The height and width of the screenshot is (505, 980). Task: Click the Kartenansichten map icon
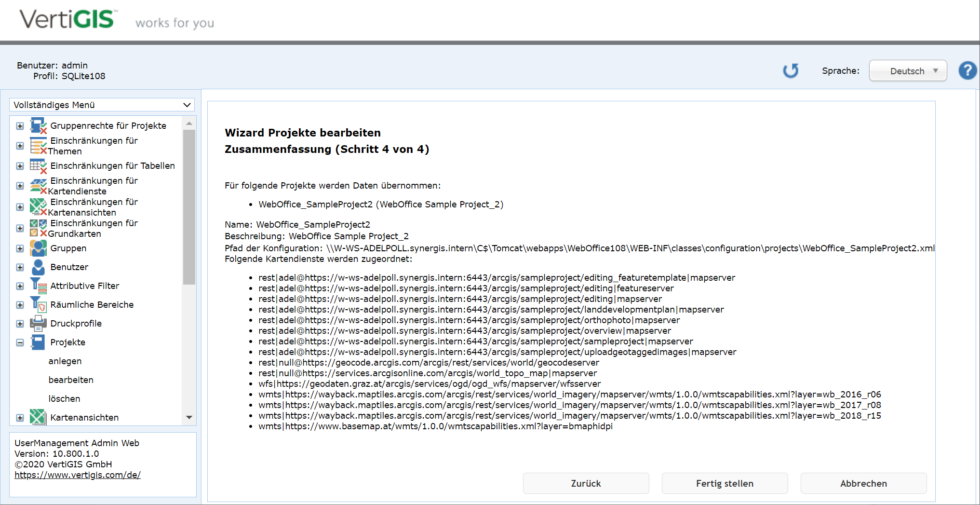pyautogui.click(x=38, y=417)
